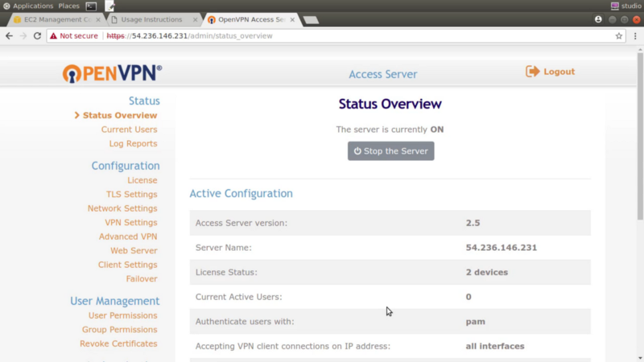The image size is (644, 362).
Task: Switch to Usage Instructions tab
Action: point(154,19)
